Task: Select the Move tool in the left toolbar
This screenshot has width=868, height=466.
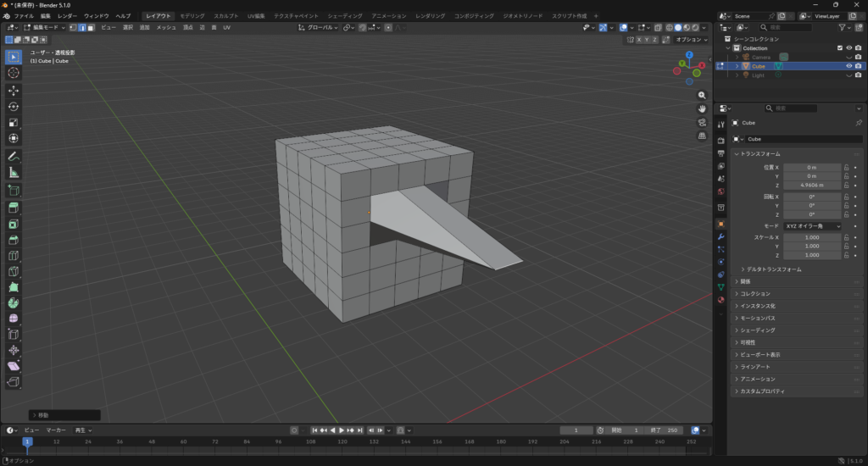Action: tap(14, 91)
